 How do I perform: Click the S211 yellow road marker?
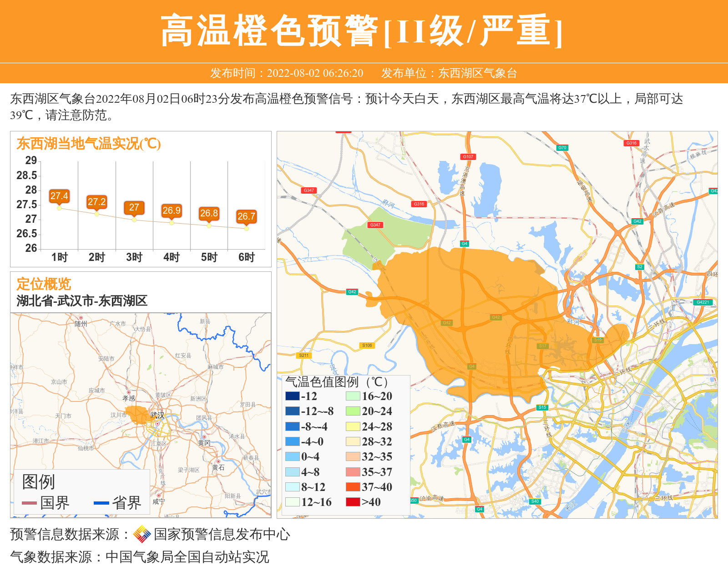pyautogui.click(x=303, y=356)
